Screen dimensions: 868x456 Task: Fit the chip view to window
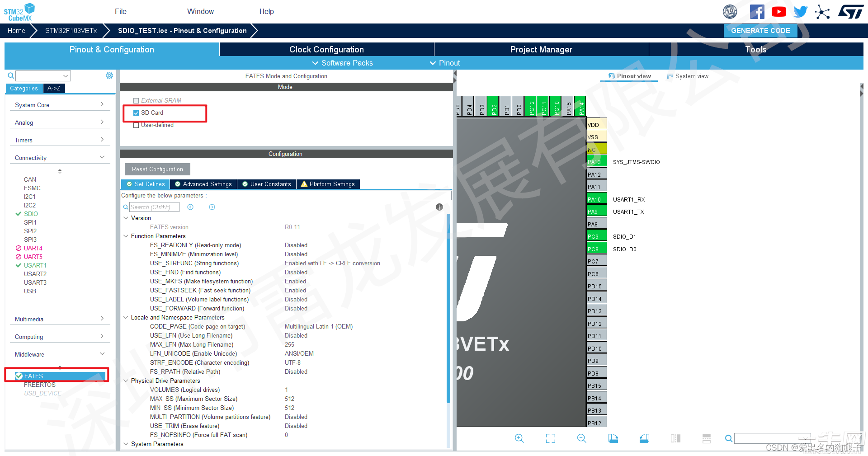pos(551,438)
